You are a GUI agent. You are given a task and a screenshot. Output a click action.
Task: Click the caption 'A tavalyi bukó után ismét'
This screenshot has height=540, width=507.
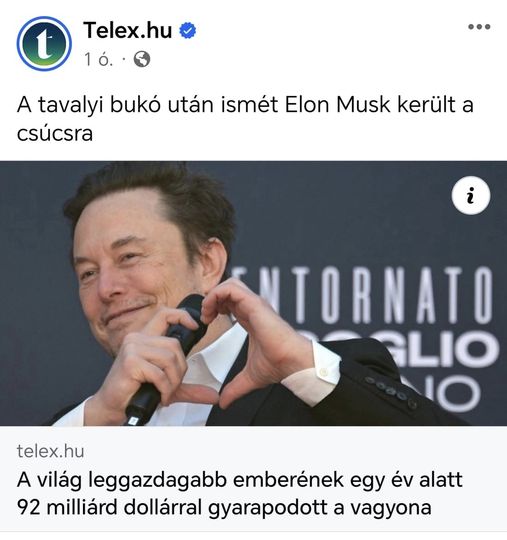[x=147, y=104]
